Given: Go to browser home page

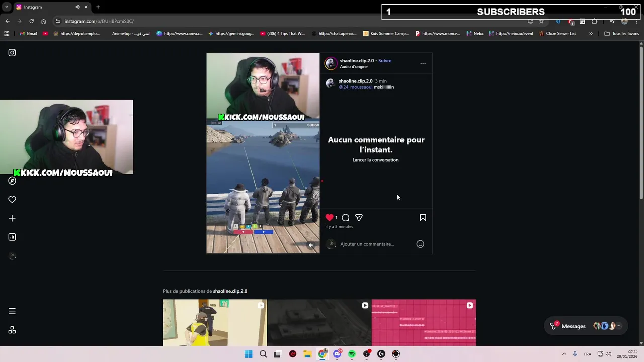Looking at the screenshot, I should click(x=43, y=21).
